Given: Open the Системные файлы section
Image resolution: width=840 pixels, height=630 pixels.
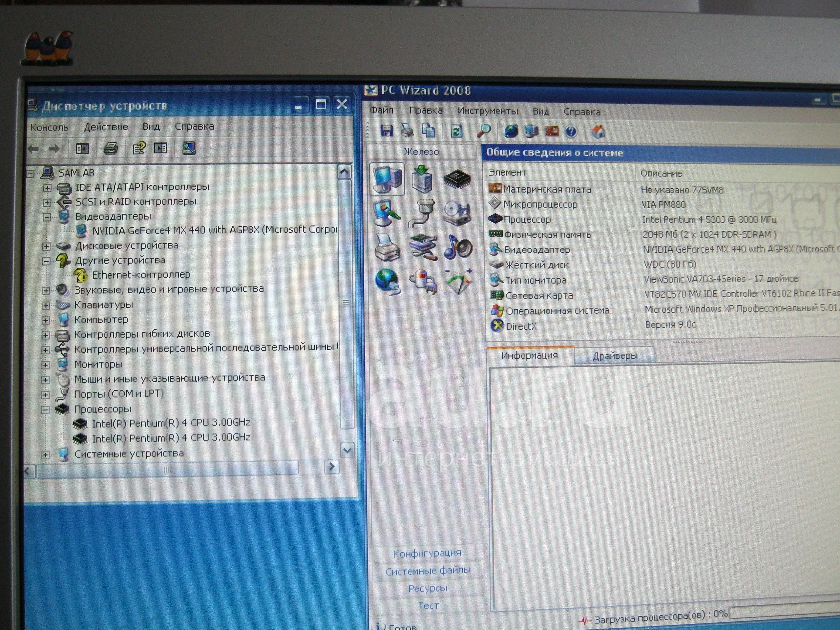Looking at the screenshot, I should 428,570.
